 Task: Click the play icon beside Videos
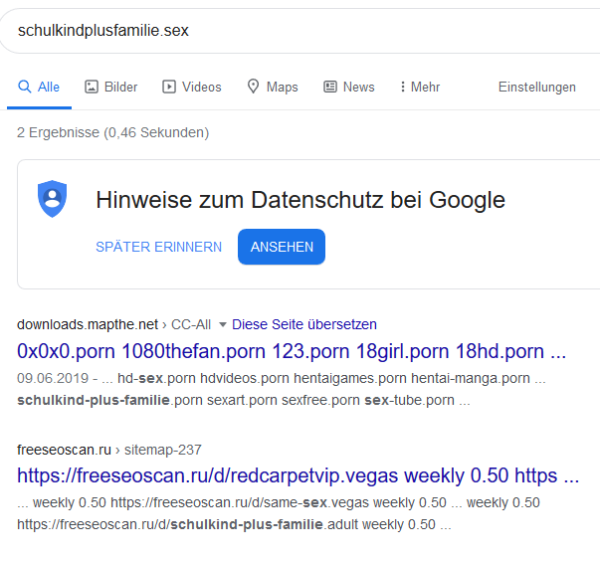[x=169, y=87]
